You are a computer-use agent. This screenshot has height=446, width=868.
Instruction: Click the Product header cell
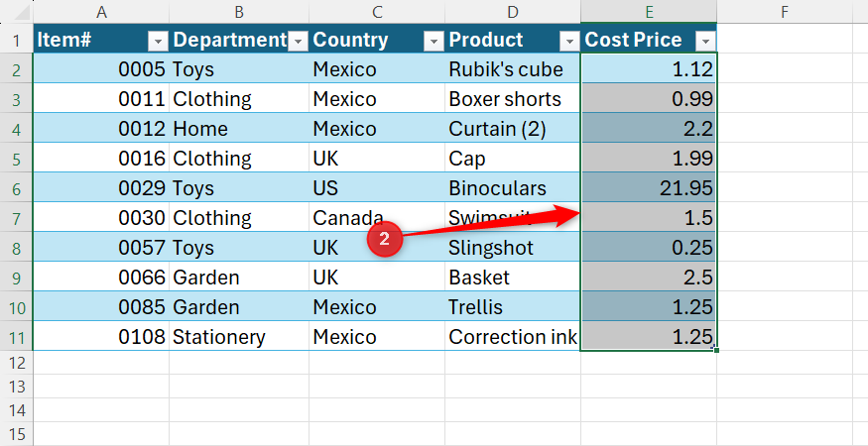point(513,39)
